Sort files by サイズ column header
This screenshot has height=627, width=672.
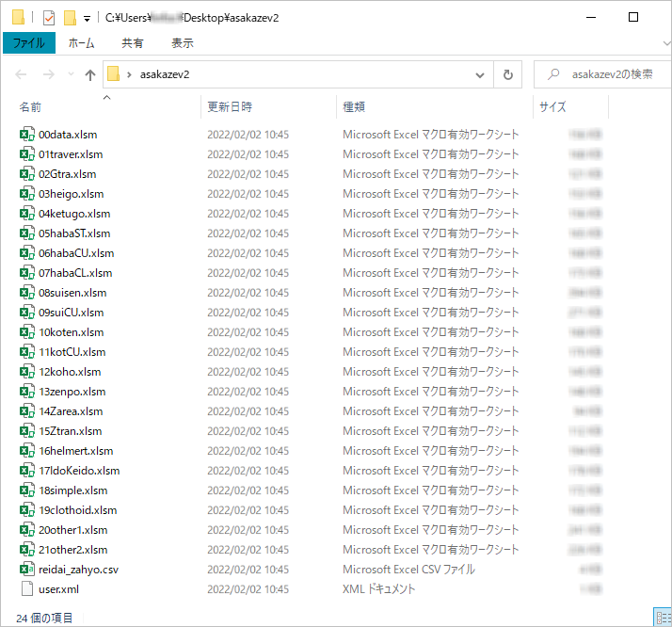click(552, 107)
